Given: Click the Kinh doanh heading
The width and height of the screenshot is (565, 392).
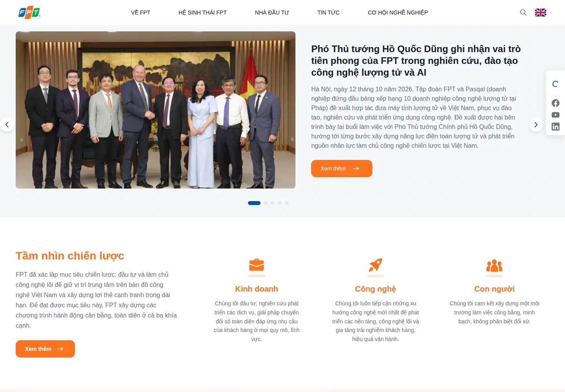Looking at the screenshot, I should [257, 289].
